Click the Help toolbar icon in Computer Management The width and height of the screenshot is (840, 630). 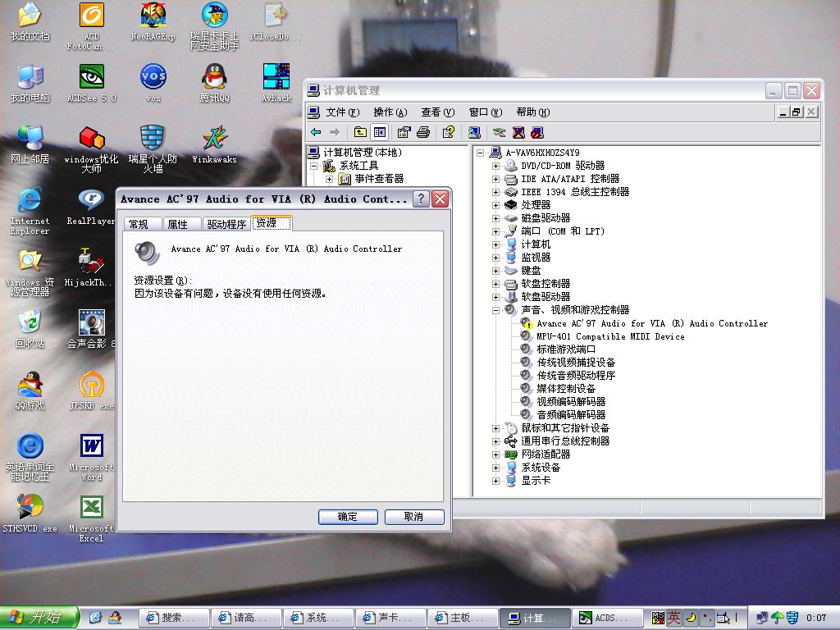tap(449, 132)
